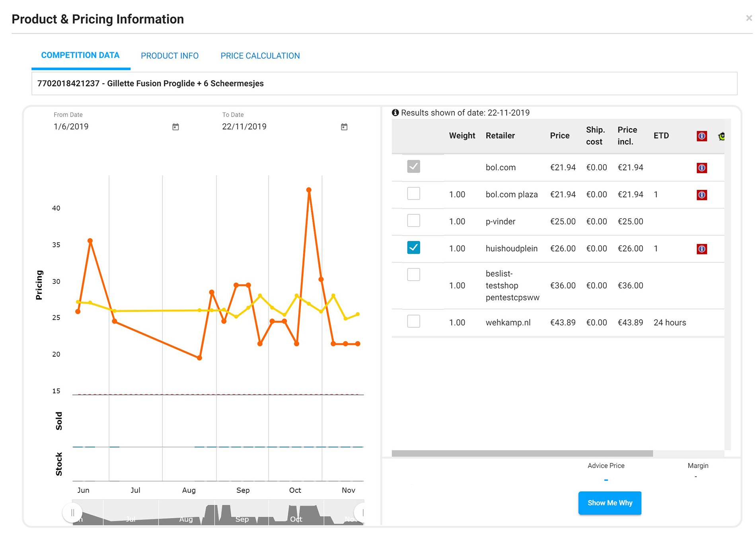Open the Price Calculation tab
The width and height of the screenshot is (756, 541).
click(x=260, y=56)
